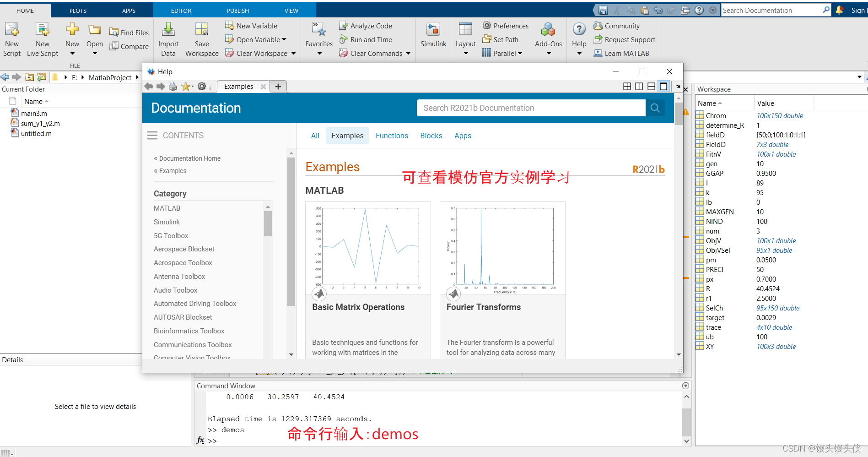Click the New Script icon

[12, 30]
